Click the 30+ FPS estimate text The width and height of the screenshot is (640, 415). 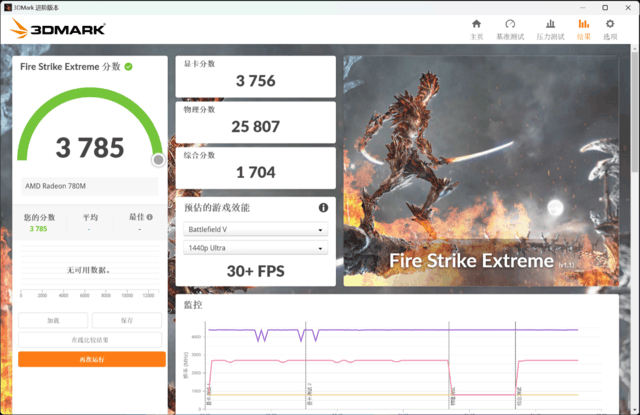tap(256, 271)
